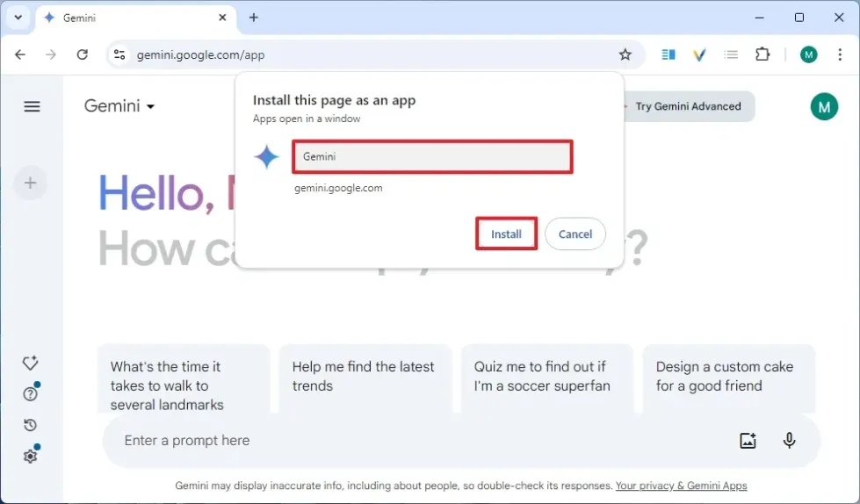Select 'Design a custom cake' suggestion card
Viewport: 860px width, 504px height.
pyautogui.click(x=729, y=379)
